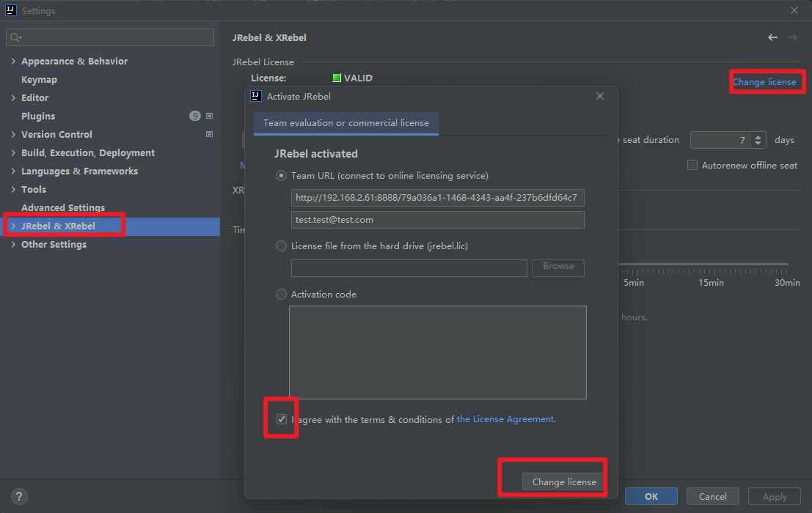Expand the Version Control settings node

tap(13, 134)
